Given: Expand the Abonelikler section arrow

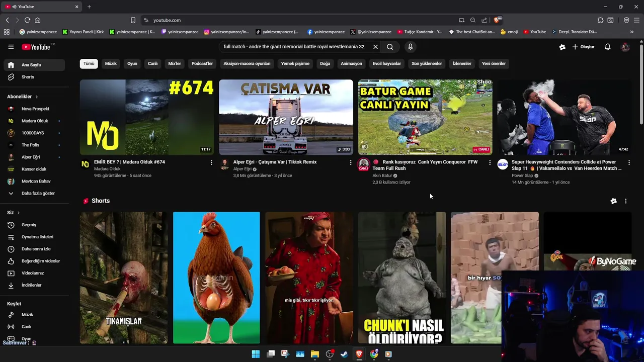Looking at the screenshot, I should [36, 97].
